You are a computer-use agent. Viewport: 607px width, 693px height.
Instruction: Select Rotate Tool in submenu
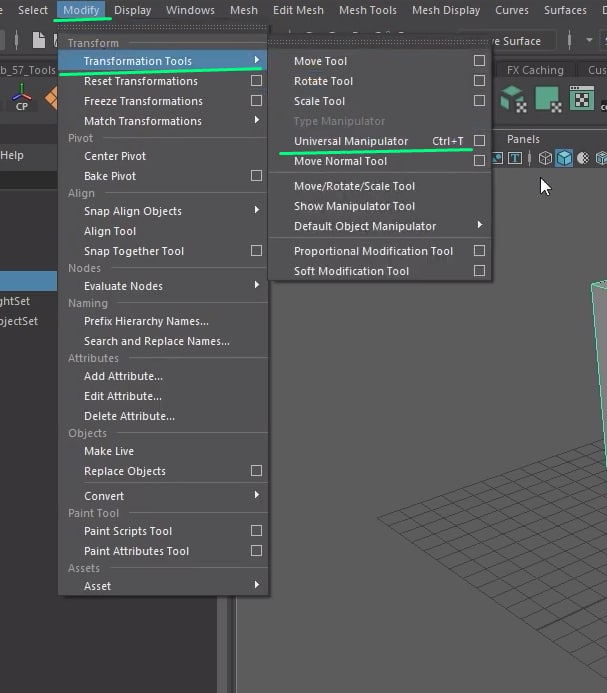tap(323, 81)
